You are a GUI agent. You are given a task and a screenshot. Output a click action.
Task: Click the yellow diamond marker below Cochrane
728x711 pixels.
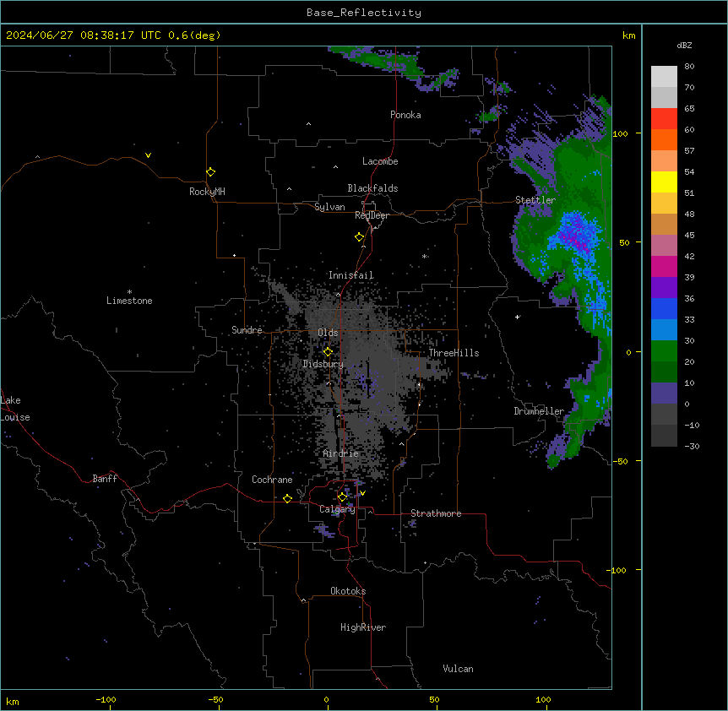pos(287,498)
